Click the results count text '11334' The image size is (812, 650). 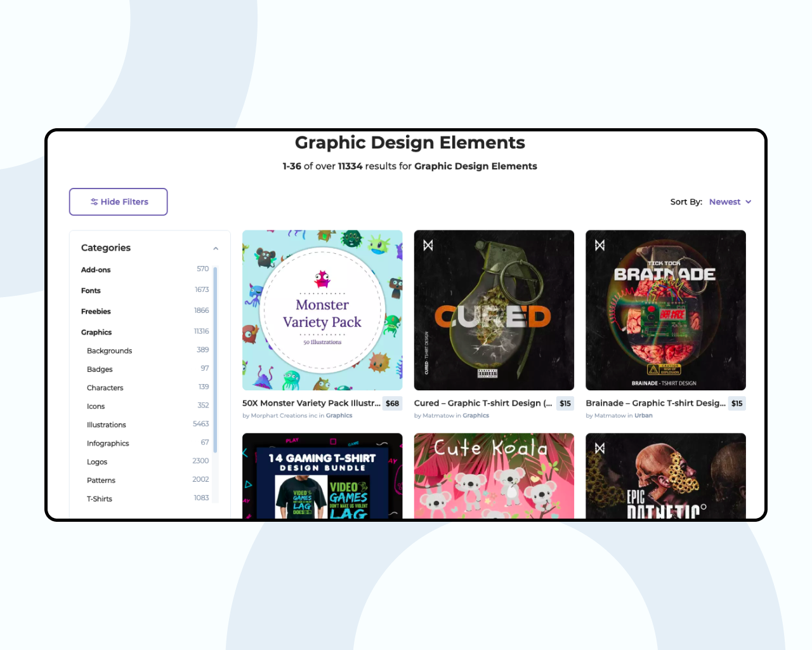click(x=350, y=166)
